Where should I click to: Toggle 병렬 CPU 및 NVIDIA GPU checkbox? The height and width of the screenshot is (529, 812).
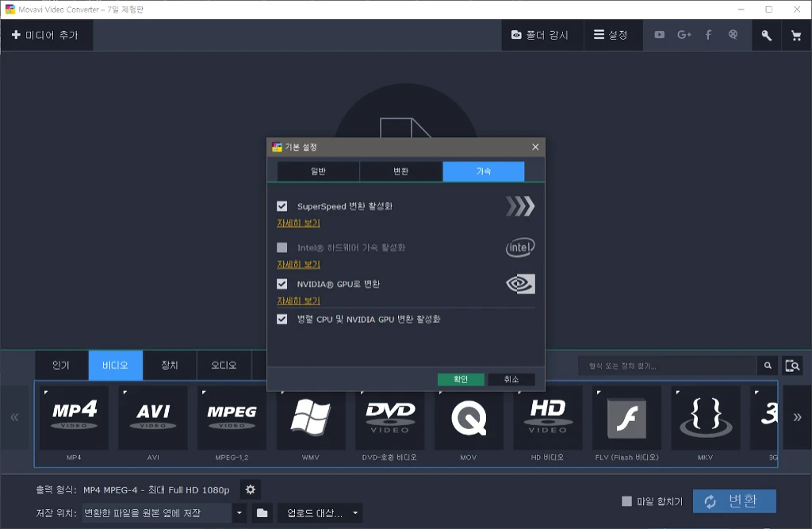coord(282,320)
